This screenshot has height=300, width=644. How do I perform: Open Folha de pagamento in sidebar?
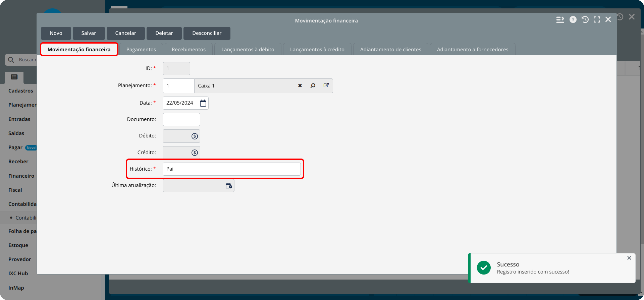coord(22,231)
